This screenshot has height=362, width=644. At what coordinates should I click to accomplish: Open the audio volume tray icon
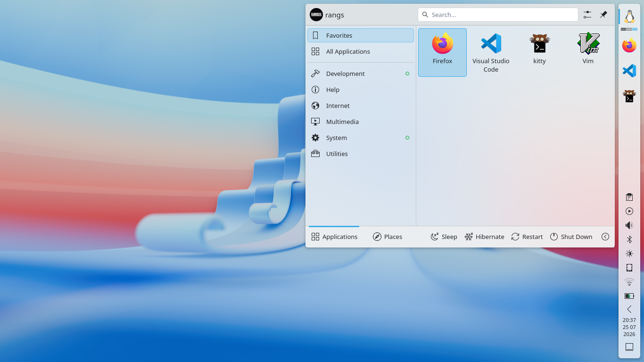point(629,225)
